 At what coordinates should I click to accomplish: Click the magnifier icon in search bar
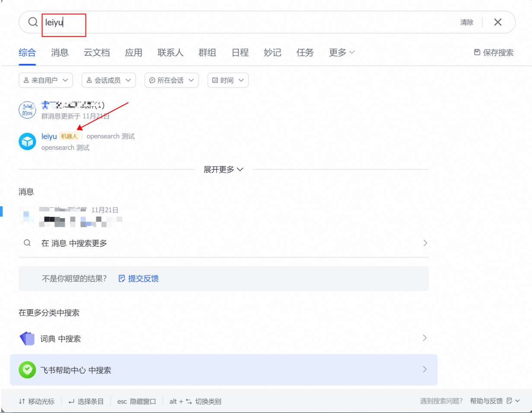click(x=33, y=22)
